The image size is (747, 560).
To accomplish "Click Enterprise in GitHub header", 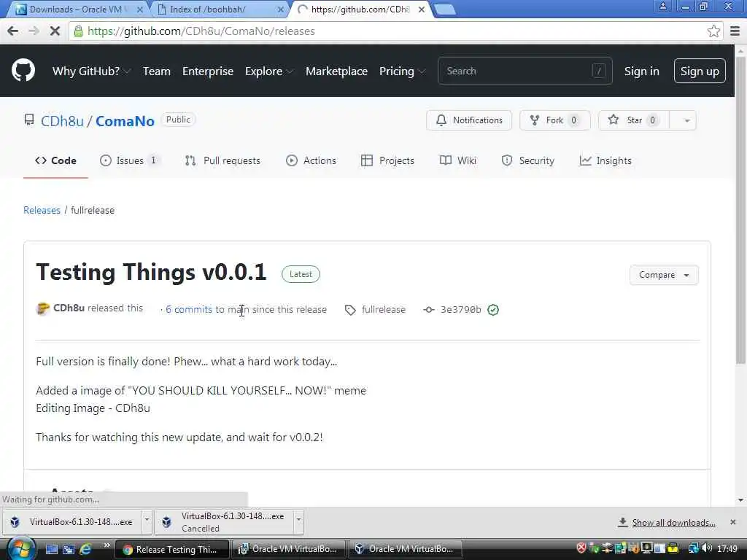I will coord(208,71).
